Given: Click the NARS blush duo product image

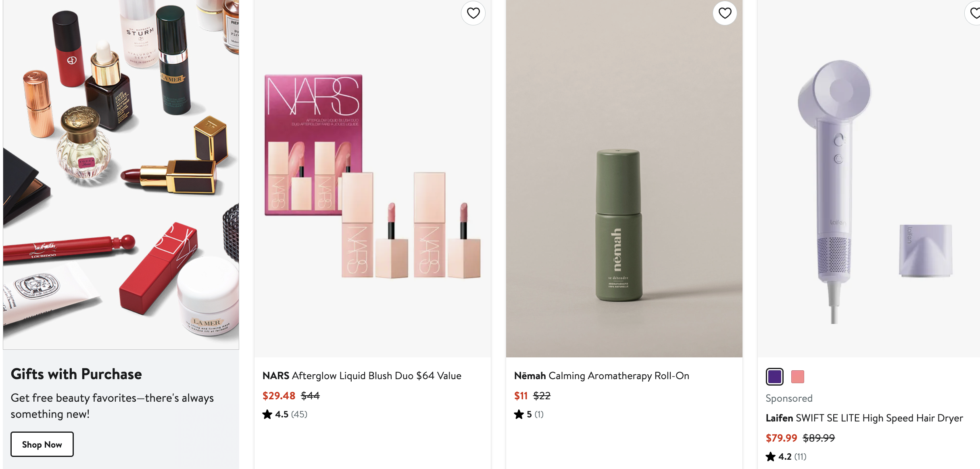Looking at the screenshot, I should (x=372, y=177).
